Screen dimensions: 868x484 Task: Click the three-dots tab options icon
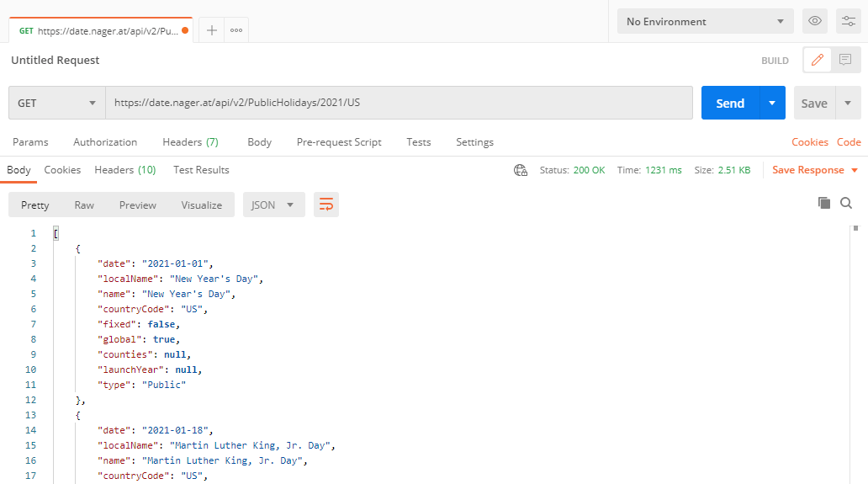tap(236, 30)
